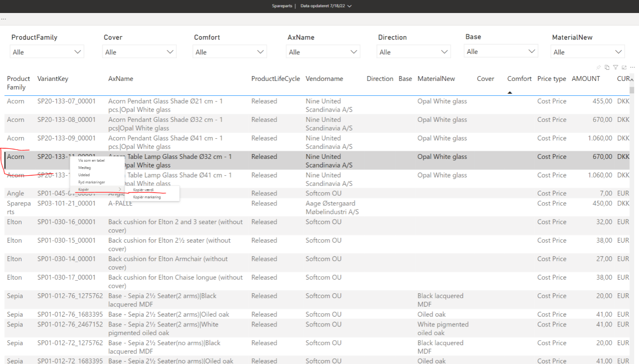Click the copy visual icon

(607, 67)
